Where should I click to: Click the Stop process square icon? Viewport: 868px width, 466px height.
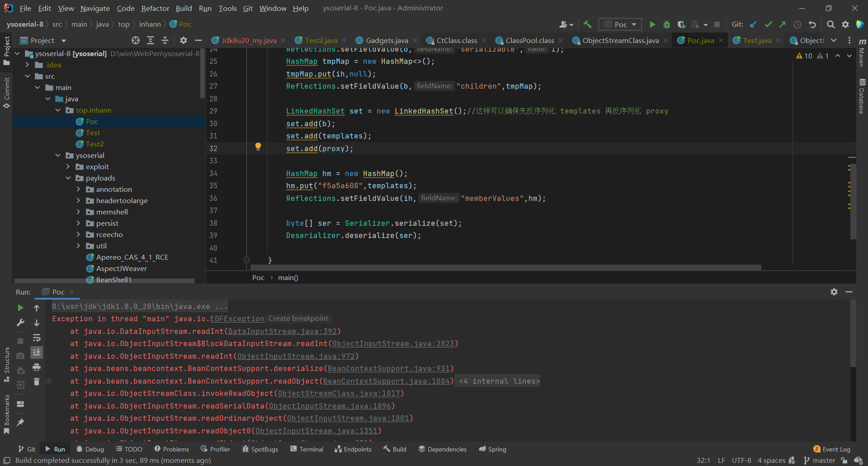[x=717, y=24]
